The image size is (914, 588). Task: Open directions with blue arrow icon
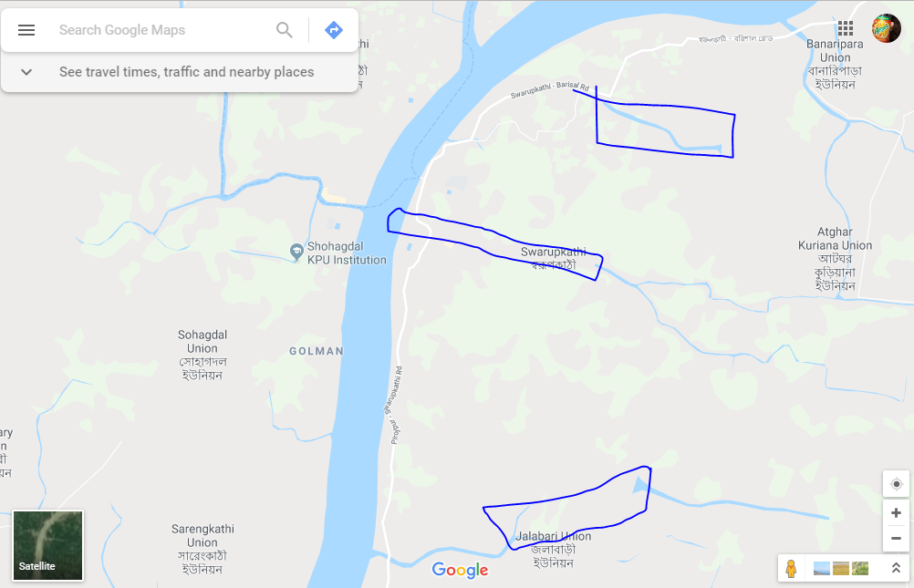coord(334,30)
